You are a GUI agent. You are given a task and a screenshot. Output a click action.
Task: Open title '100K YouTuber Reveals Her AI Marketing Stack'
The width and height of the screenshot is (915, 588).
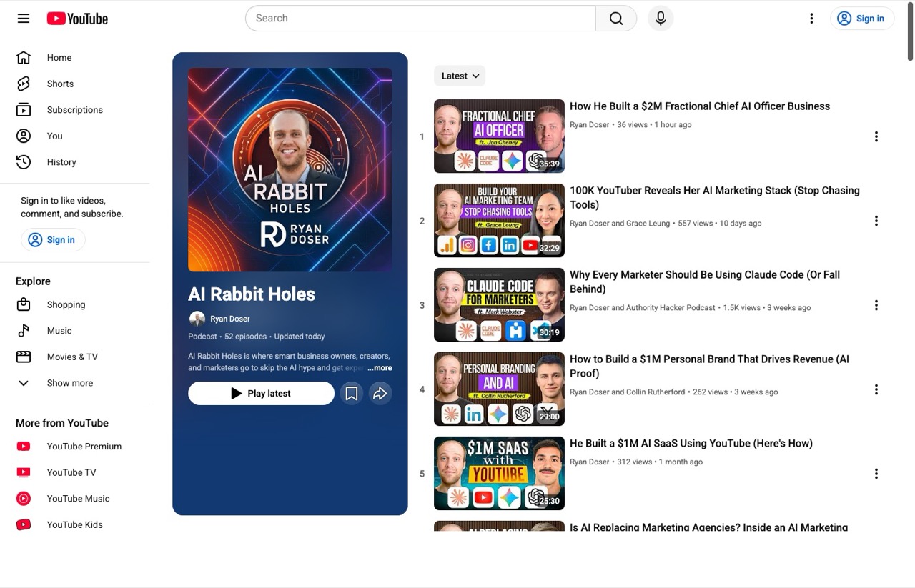tap(715, 197)
